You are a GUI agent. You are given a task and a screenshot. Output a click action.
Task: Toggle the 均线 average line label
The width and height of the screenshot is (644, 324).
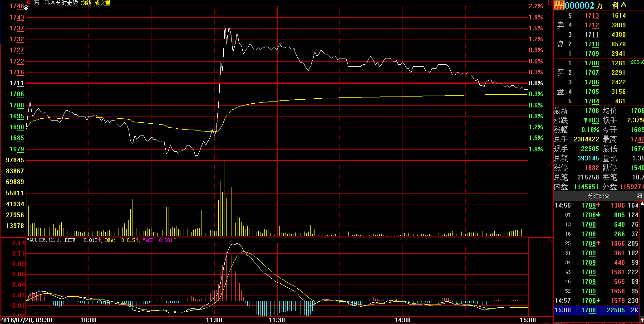click(86, 3)
